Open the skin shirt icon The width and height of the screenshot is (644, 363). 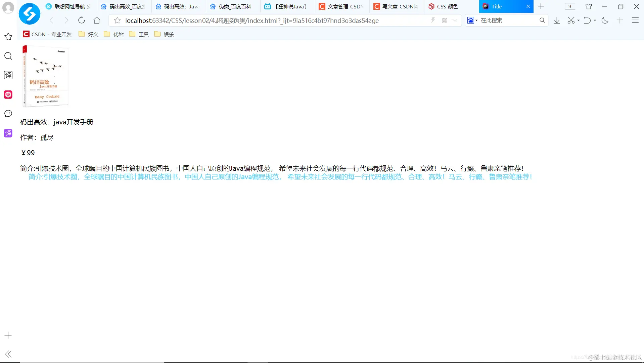click(x=589, y=6)
